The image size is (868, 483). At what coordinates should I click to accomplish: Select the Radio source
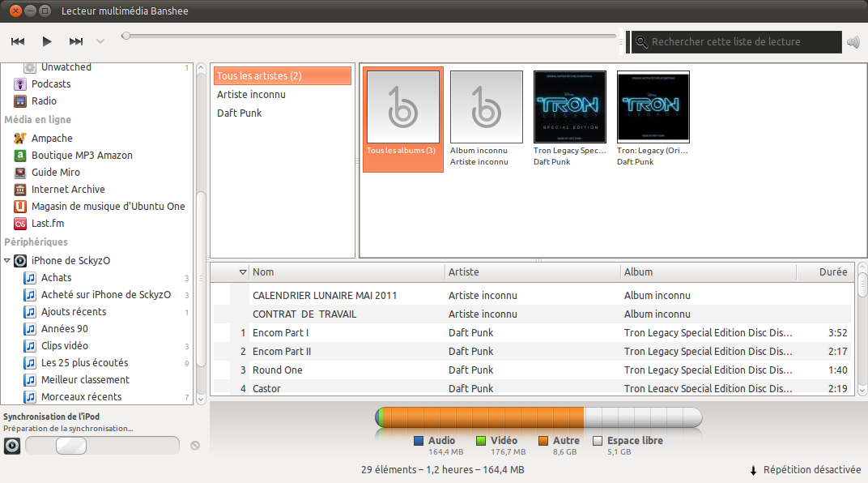point(44,101)
